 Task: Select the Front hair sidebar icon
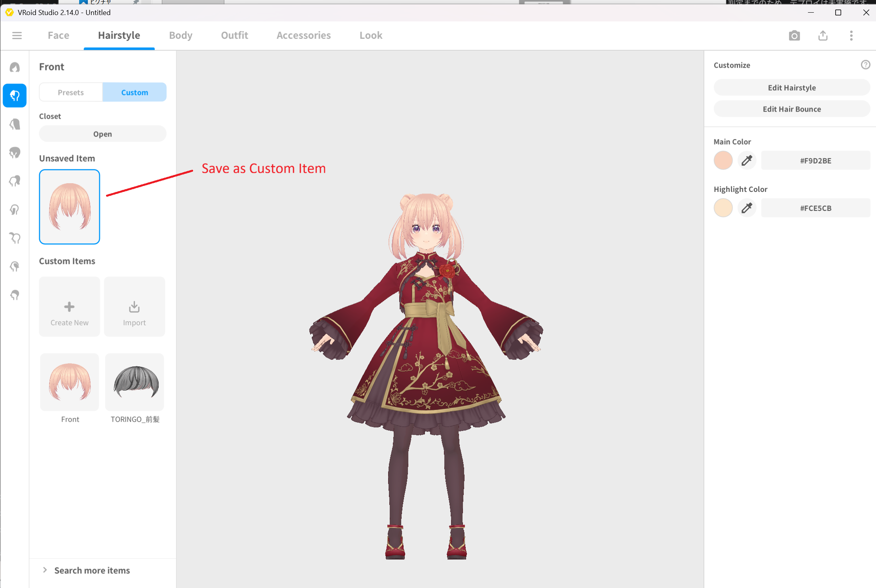click(x=15, y=95)
